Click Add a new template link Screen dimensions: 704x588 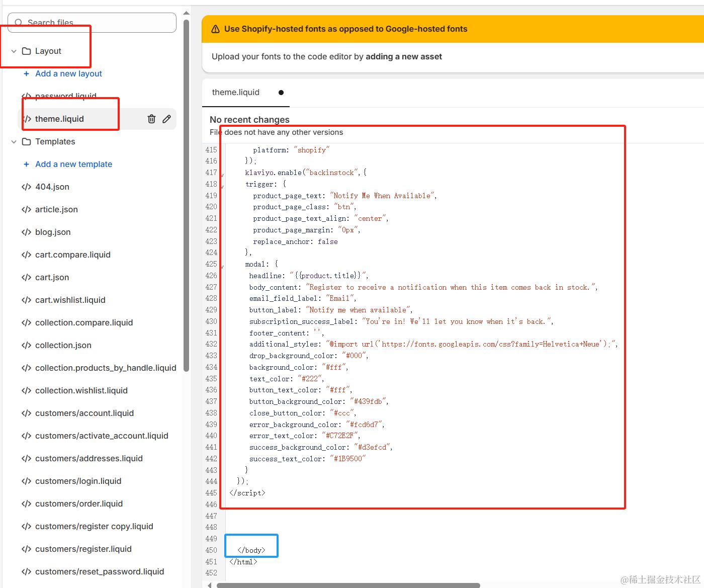coord(73,164)
